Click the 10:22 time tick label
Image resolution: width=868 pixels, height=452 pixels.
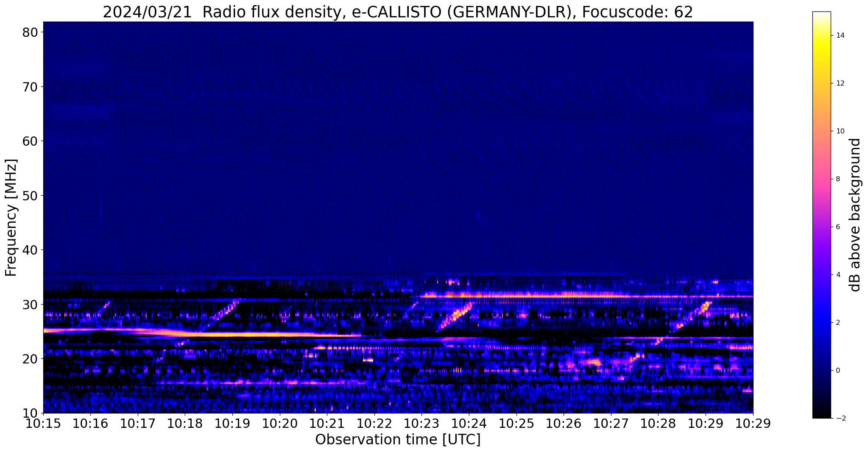(x=374, y=424)
